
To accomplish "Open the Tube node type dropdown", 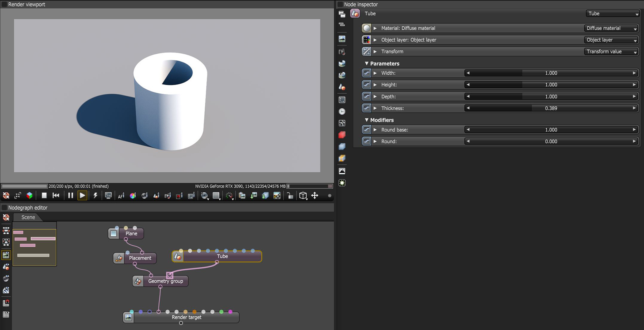I will coord(613,14).
